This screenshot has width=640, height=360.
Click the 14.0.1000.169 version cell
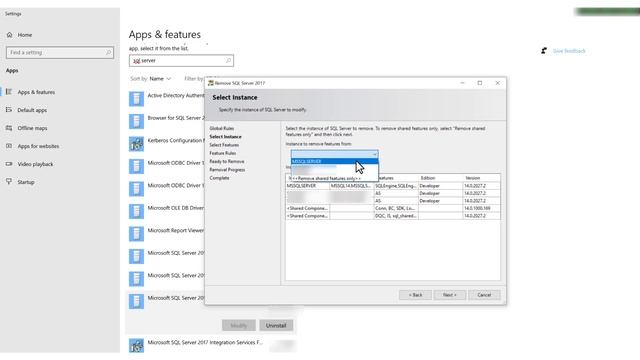pos(481,208)
